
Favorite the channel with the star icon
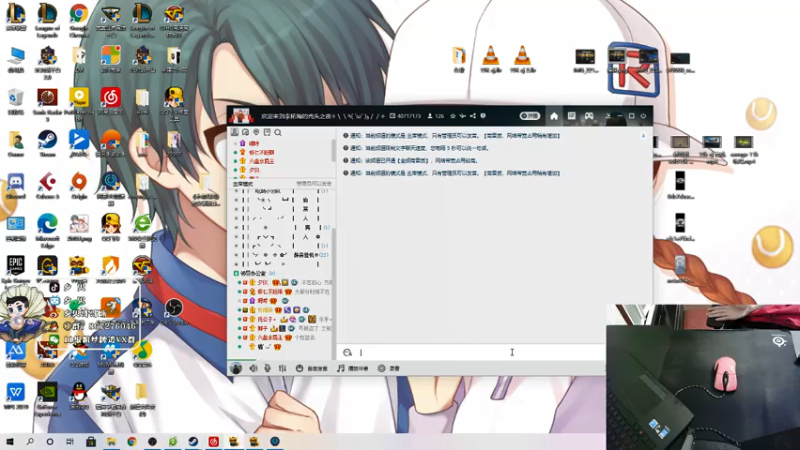point(453,116)
